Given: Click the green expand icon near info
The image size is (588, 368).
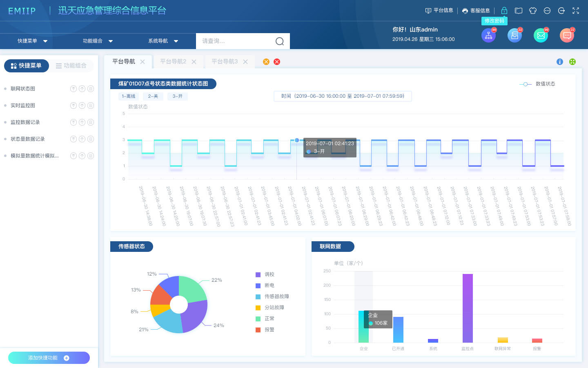Looking at the screenshot, I should click(x=572, y=62).
